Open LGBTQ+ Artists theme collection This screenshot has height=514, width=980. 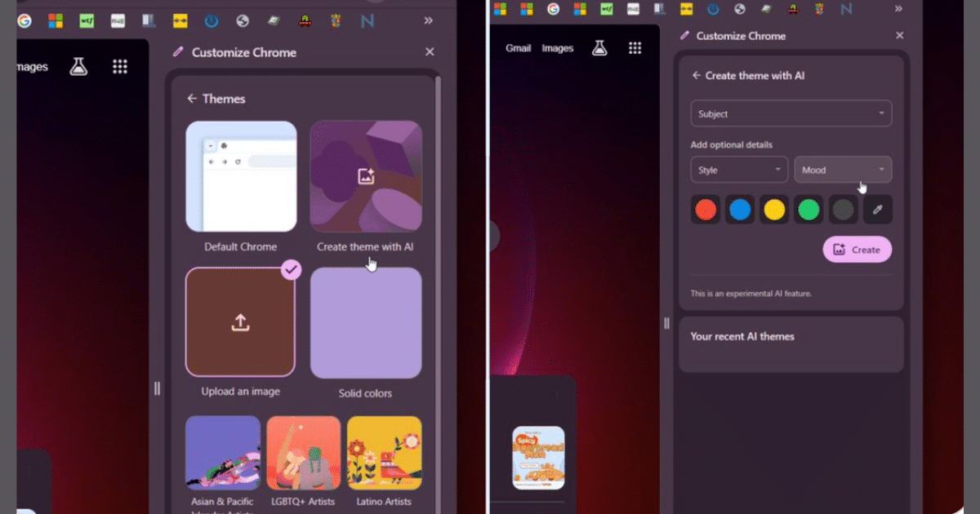[303, 453]
